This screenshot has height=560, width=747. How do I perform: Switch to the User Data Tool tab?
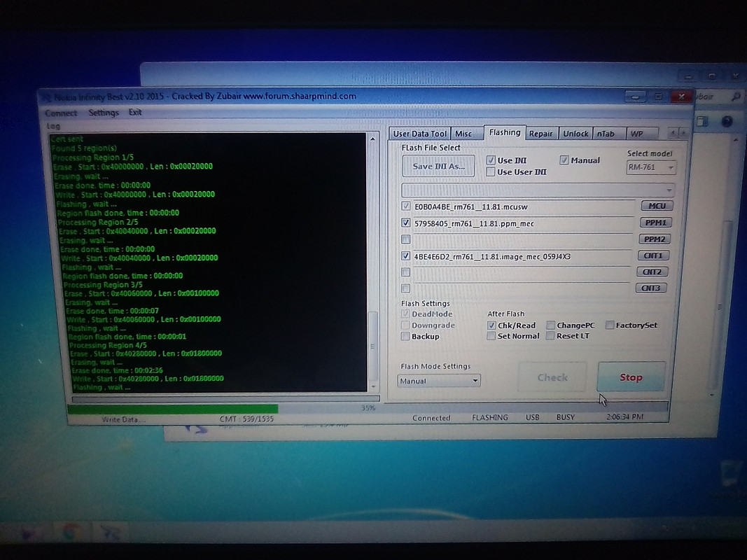[420, 134]
